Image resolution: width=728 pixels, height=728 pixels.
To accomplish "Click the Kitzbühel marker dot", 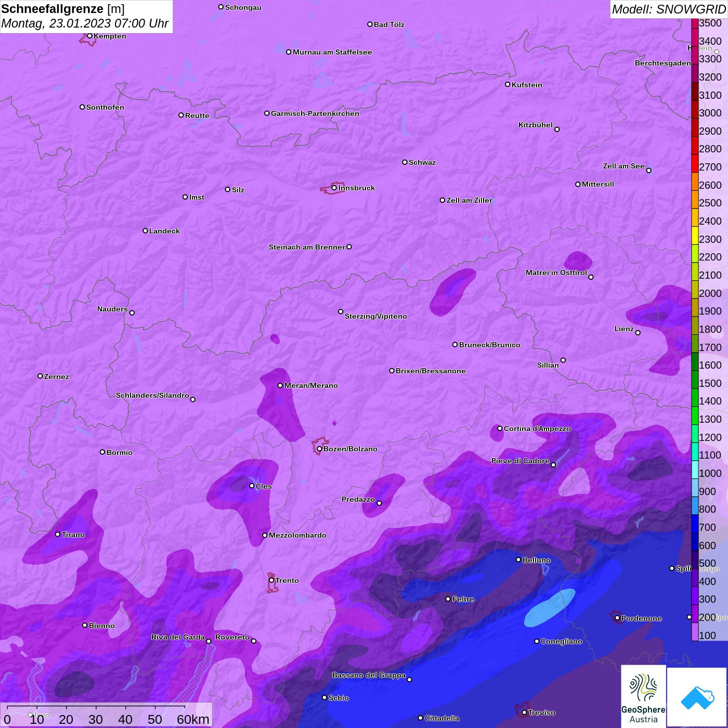I will pyautogui.click(x=557, y=129).
